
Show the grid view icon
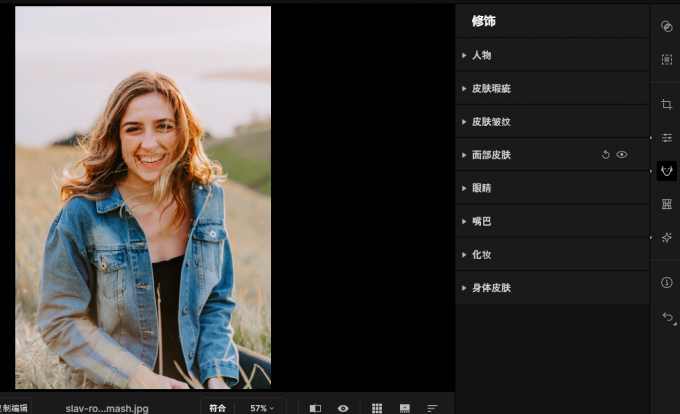tap(377, 408)
